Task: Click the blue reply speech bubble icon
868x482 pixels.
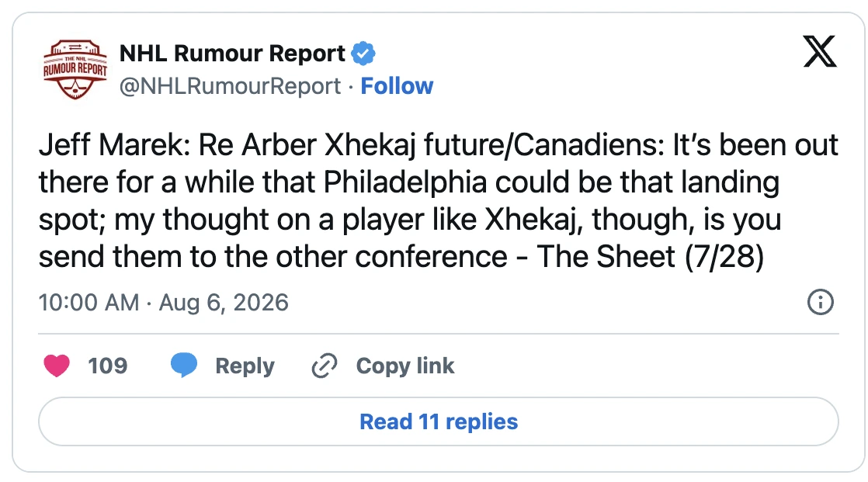Action: 184,366
